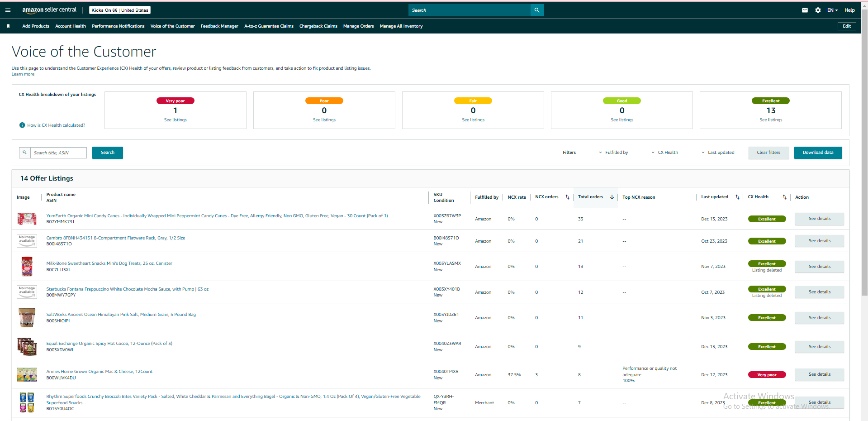Click the info icon beside CX Health calculated
This screenshot has width=868, height=421.
22,125
